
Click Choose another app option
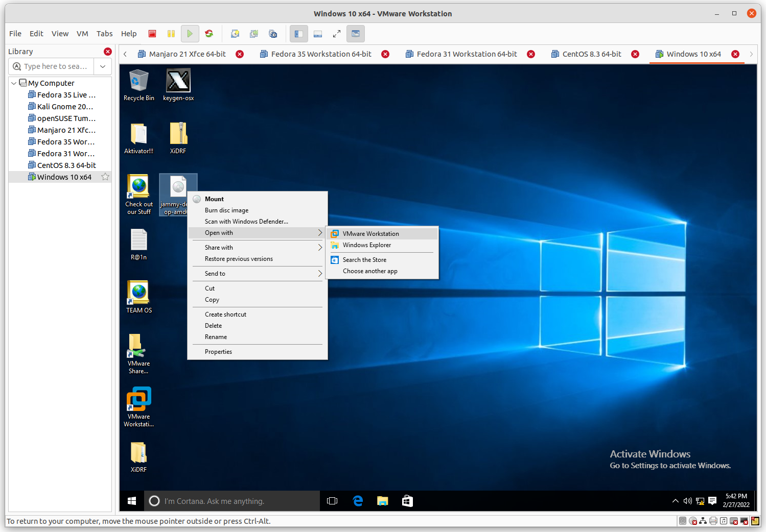[382, 271]
